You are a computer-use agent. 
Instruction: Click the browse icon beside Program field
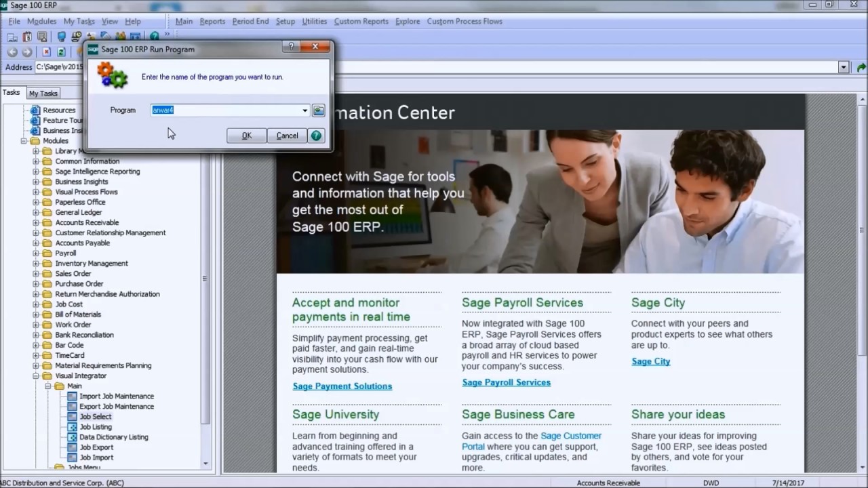[318, 110]
